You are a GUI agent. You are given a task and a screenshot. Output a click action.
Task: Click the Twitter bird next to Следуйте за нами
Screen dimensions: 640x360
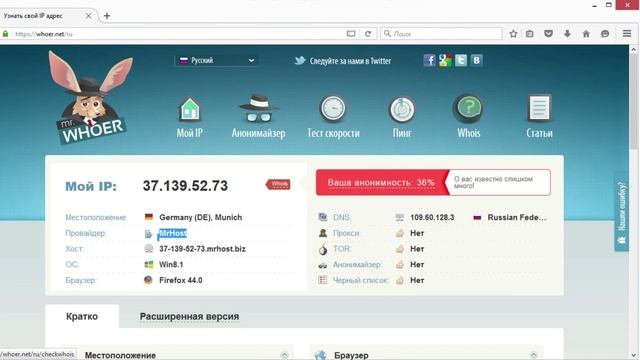(x=300, y=61)
